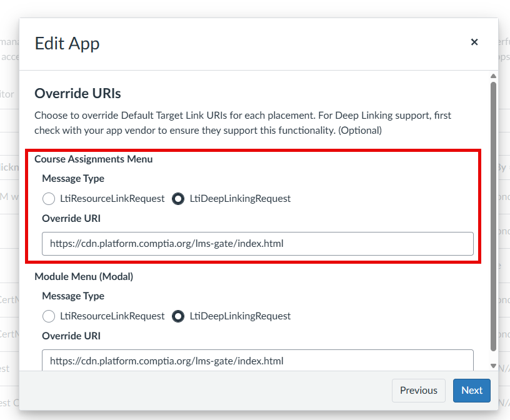Click the Course Assignments Menu Override URI field
510x420 pixels.
(257, 244)
